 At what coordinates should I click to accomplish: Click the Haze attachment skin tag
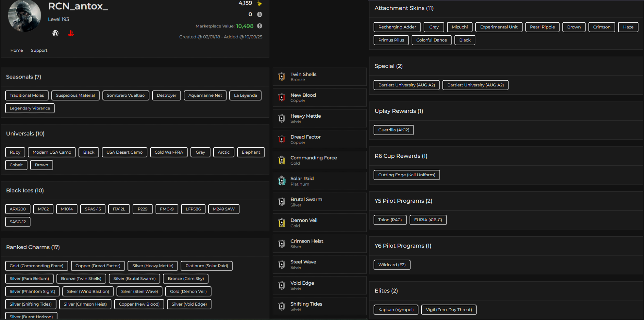(628, 27)
